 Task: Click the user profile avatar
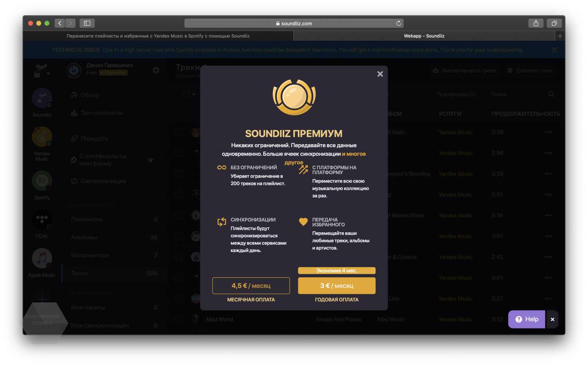tap(74, 70)
